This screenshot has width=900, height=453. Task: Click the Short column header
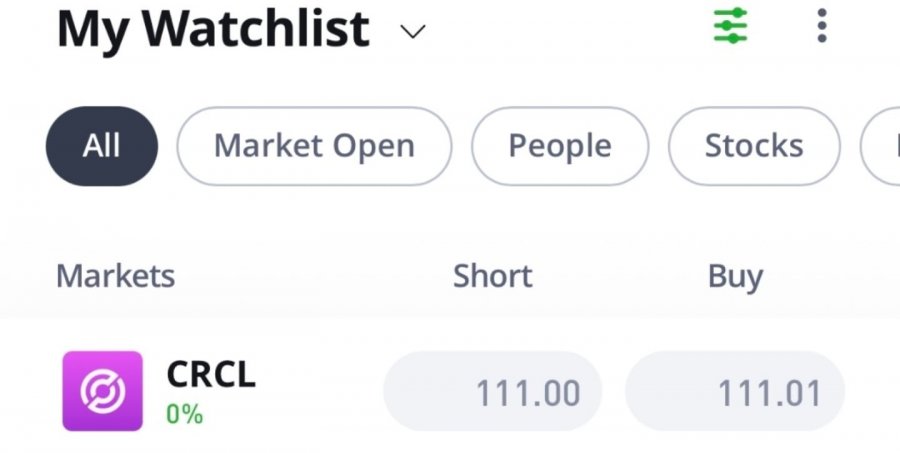[492, 276]
